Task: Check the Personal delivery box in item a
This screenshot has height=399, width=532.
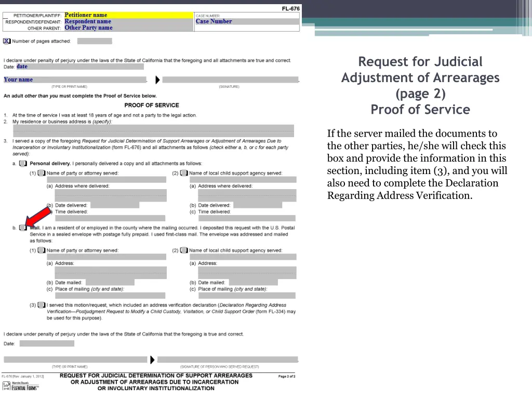Action: pyautogui.click(x=23, y=164)
